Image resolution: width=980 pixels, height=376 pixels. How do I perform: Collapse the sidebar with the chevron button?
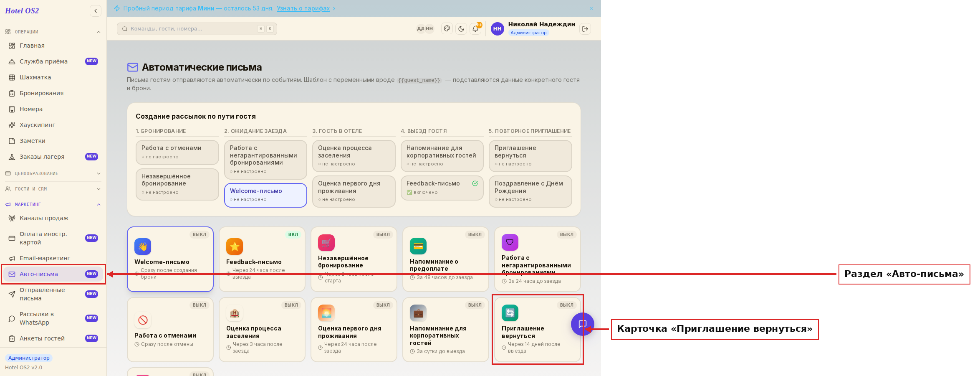[96, 11]
